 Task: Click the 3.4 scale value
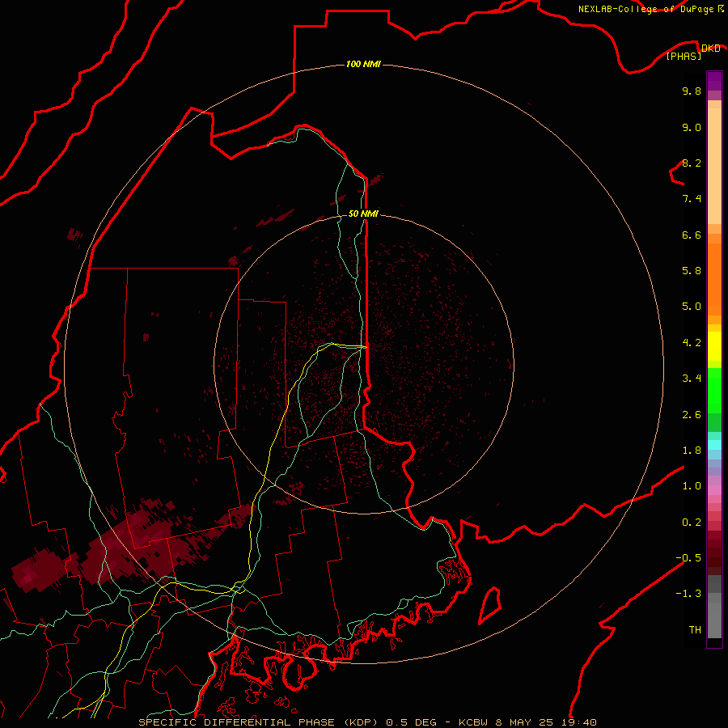(x=692, y=379)
